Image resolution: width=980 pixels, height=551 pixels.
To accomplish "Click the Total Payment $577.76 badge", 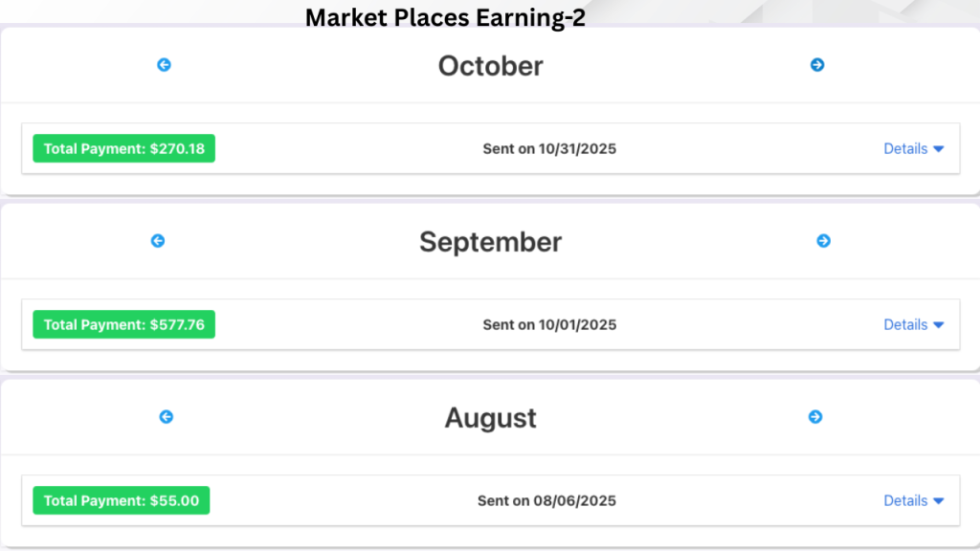I will coord(123,324).
